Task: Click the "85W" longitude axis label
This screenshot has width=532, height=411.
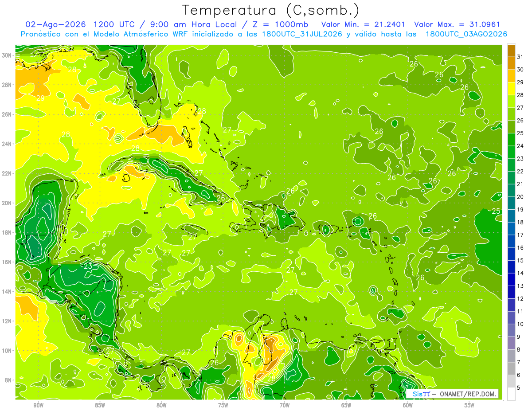Action: coord(100,406)
